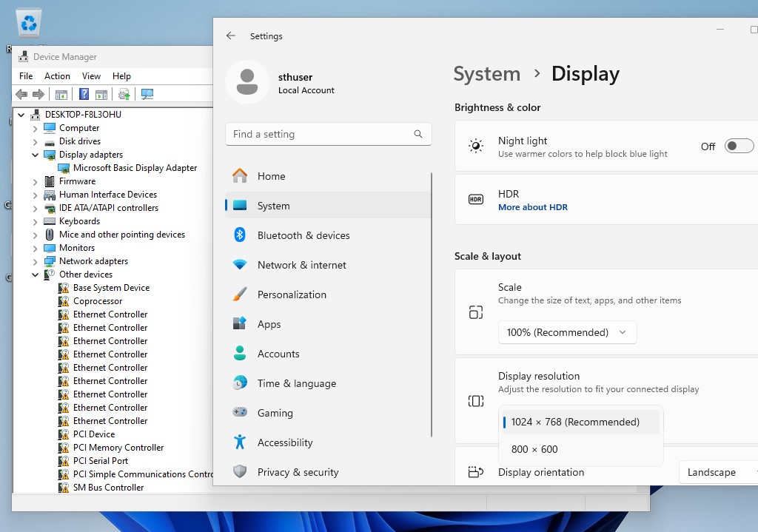This screenshot has width=758, height=532.
Task: Open the Recycle Bin on desktop
Action: click(29, 24)
